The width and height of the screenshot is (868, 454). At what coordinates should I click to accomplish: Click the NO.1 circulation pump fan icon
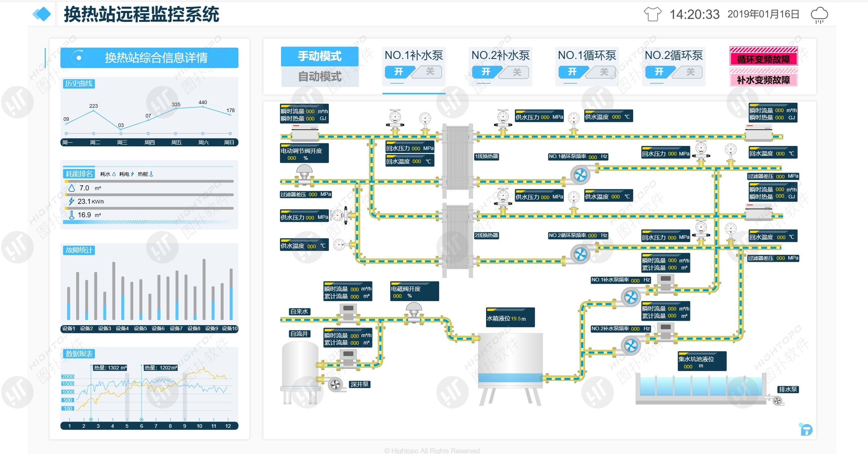(x=580, y=175)
